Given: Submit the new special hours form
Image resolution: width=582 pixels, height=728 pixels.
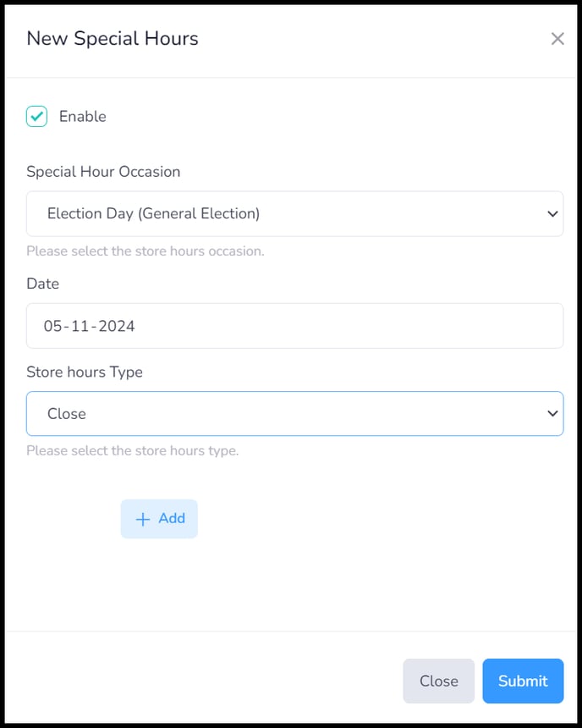Looking at the screenshot, I should click(x=523, y=681).
